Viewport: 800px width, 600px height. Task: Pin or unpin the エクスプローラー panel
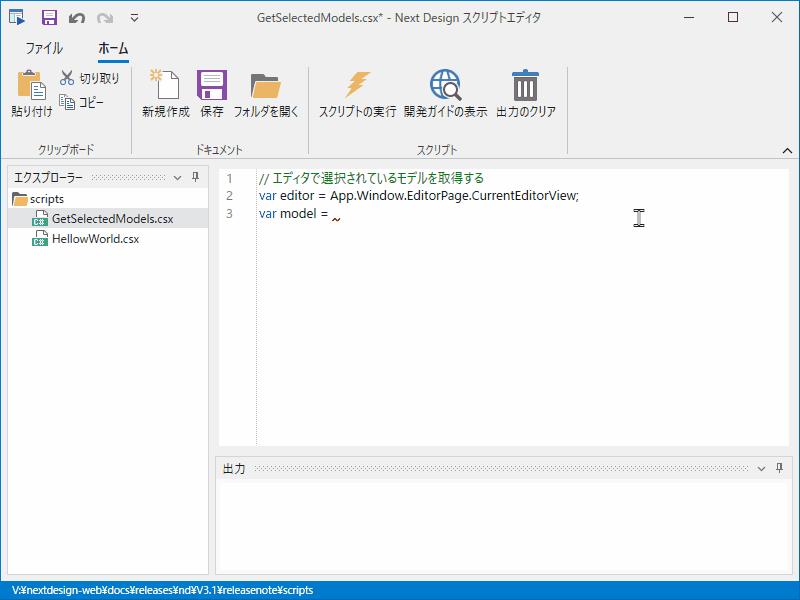point(195,177)
